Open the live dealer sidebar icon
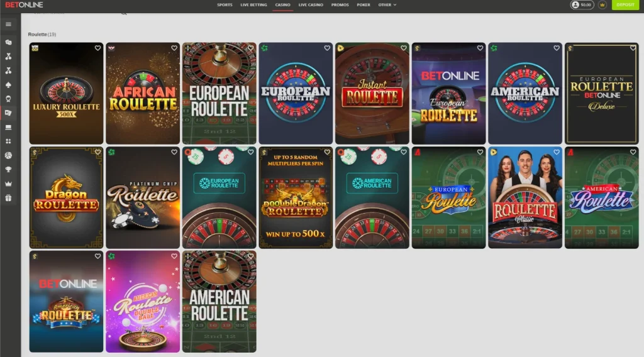The image size is (644, 357). (x=8, y=99)
